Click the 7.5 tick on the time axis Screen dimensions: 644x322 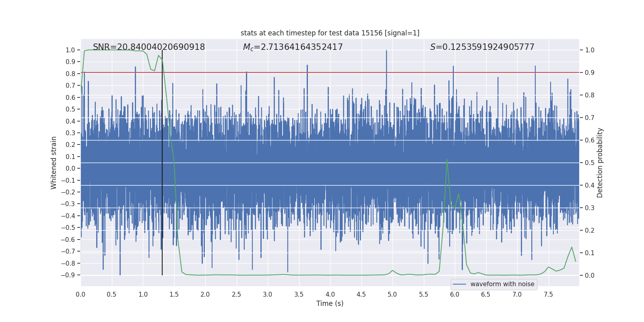(x=548, y=294)
